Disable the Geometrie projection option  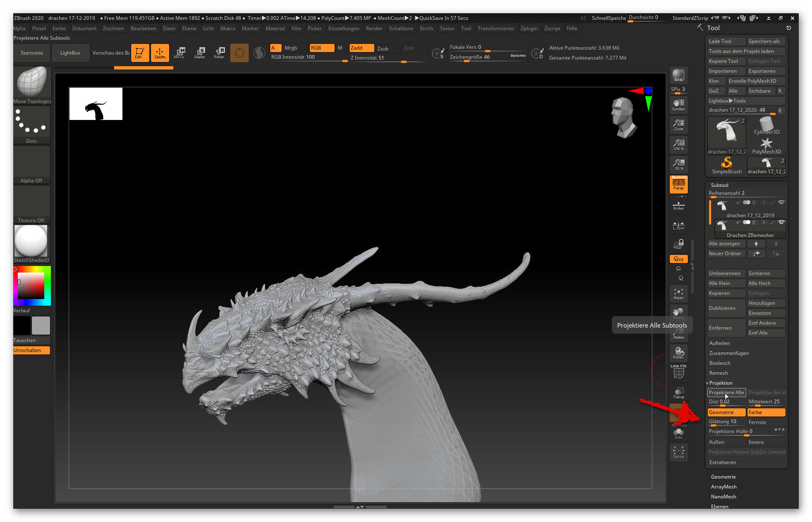point(726,412)
